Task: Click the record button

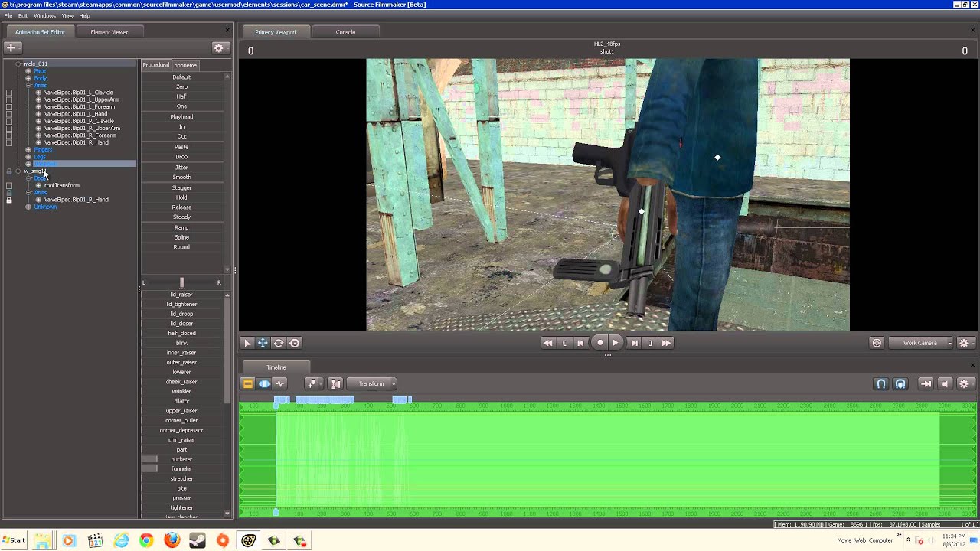Action: pyautogui.click(x=599, y=343)
